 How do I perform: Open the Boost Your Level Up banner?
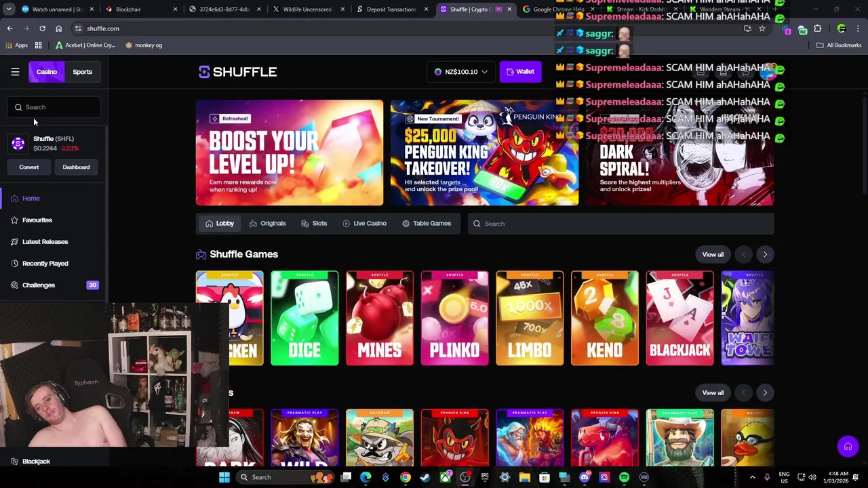(290, 152)
